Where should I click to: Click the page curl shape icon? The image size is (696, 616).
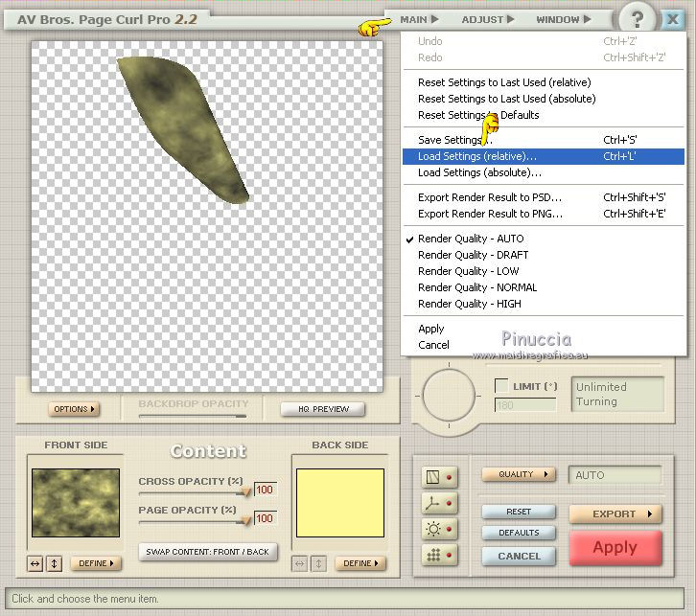tap(431, 476)
